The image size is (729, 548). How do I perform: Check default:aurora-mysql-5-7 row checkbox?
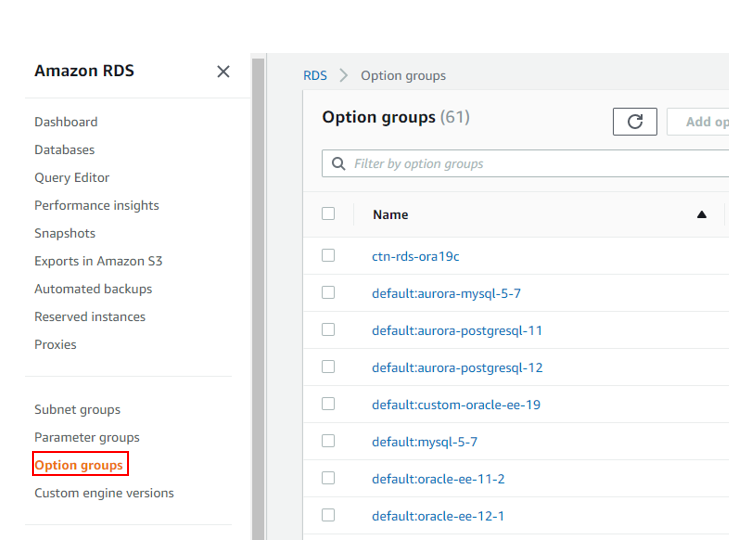(328, 293)
